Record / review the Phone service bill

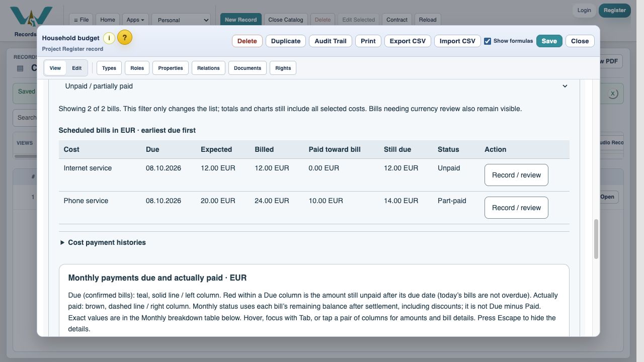516,208
